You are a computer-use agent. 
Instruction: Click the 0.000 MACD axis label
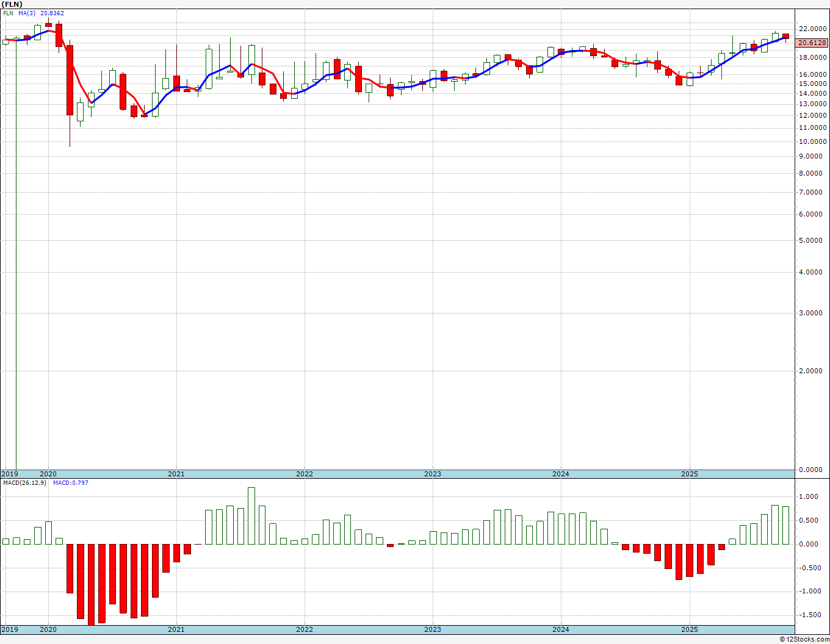click(809, 545)
